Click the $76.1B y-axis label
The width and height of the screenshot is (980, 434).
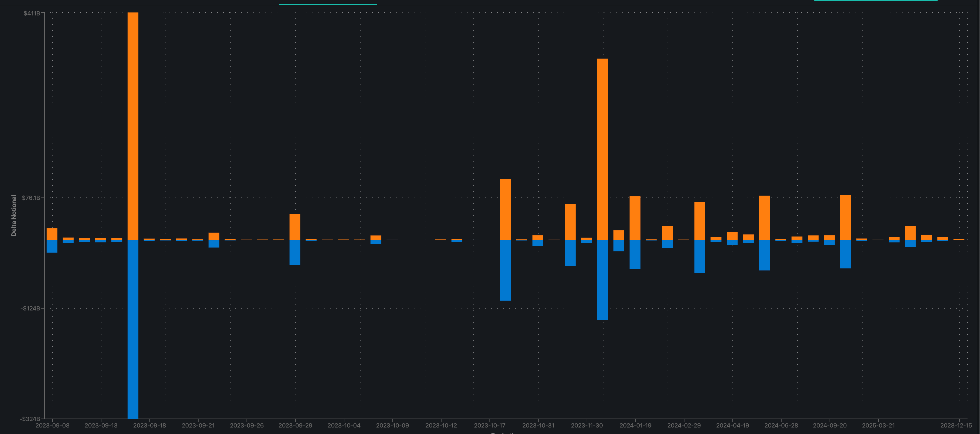click(x=31, y=198)
